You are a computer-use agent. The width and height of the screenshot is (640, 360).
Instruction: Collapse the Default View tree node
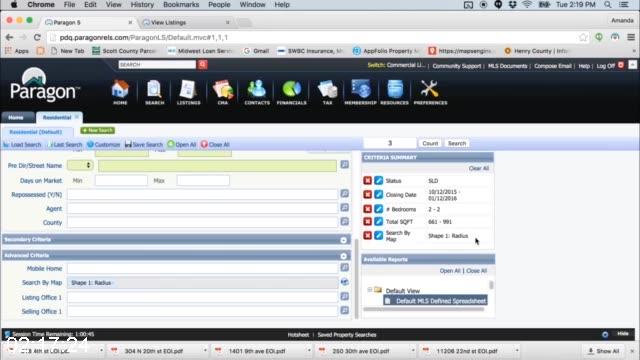pos(369,290)
